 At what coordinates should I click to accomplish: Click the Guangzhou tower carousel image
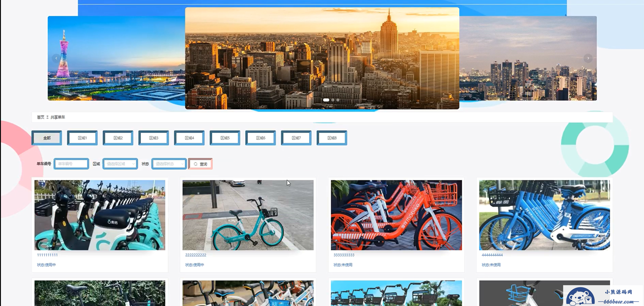click(116, 58)
